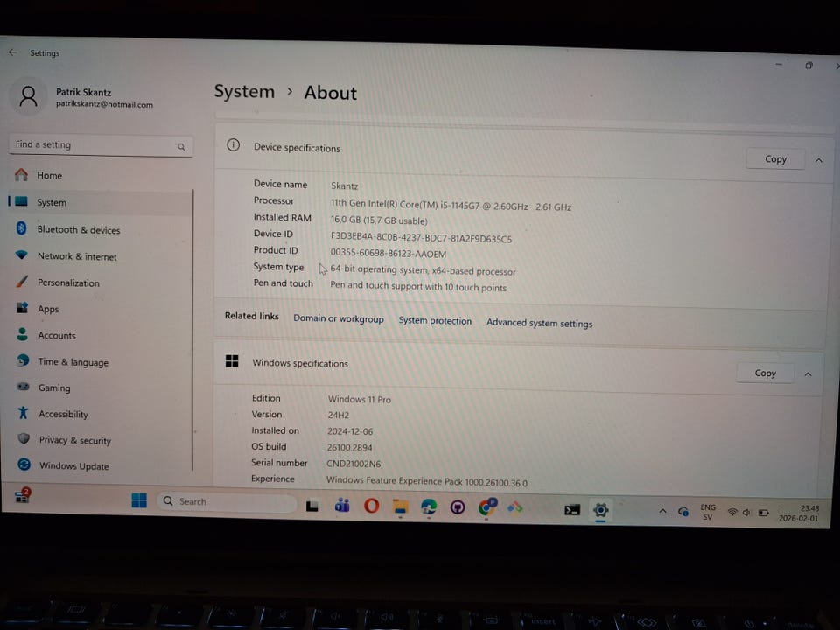Open the Domain or workgroup link
The width and height of the screenshot is (840, 630).
coord(339,318)
